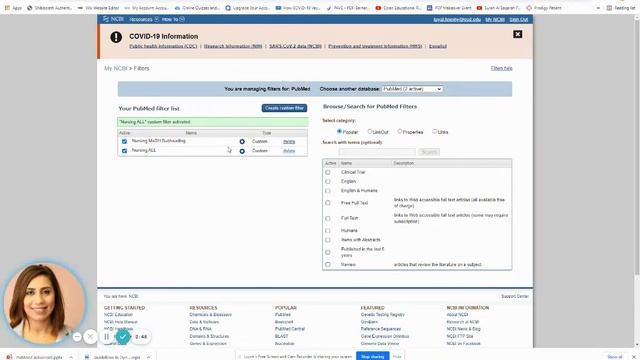Screen dimensions: 640x360
Task: Enable Published in the last 5 years filter
Action: coord(328,252)
